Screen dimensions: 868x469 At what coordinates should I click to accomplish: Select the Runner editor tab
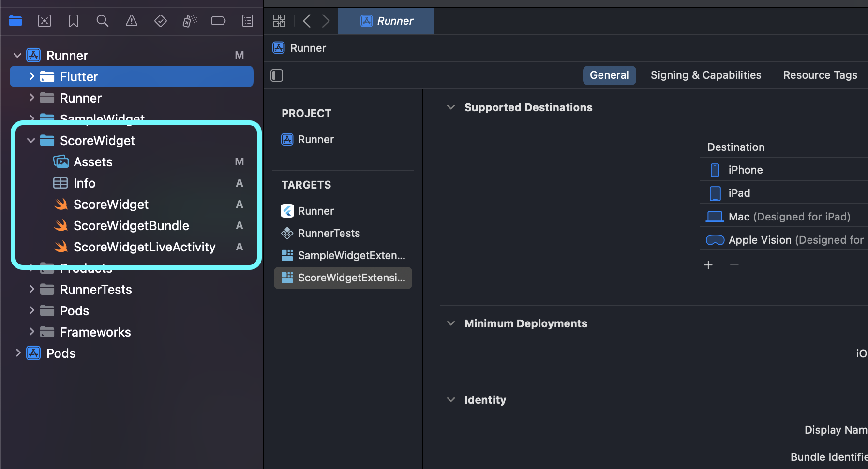tap(386, 21)
